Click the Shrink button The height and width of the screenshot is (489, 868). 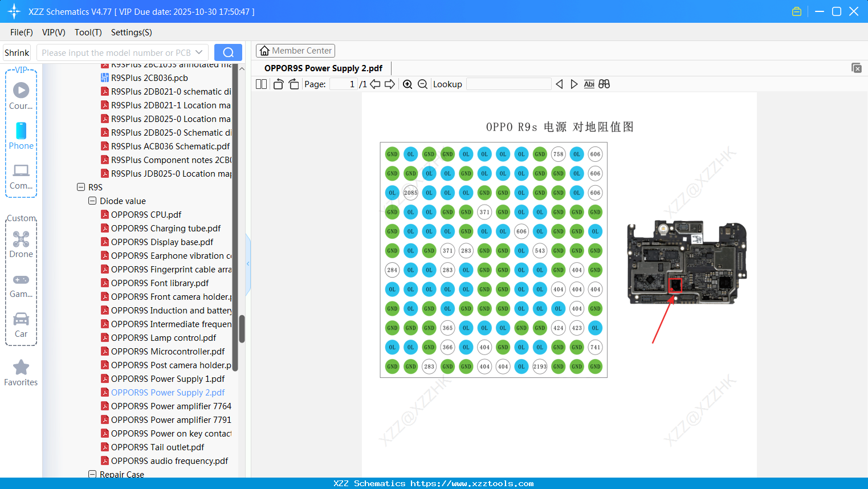(x=17, y=52)
